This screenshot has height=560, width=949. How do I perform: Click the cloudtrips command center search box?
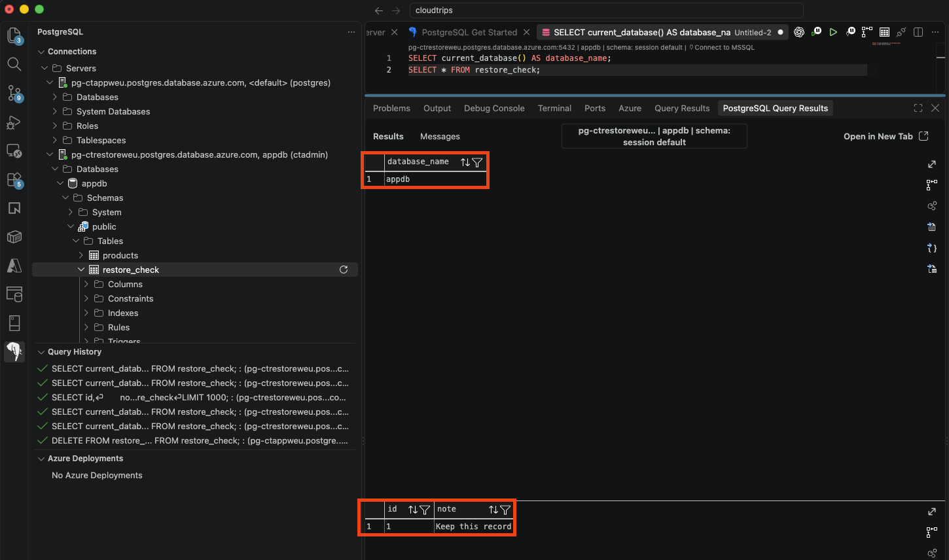tap(606, 10)
